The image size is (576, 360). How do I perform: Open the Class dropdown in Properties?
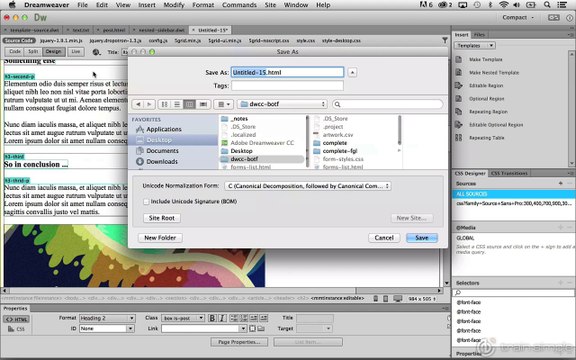(x=183, y=318)
